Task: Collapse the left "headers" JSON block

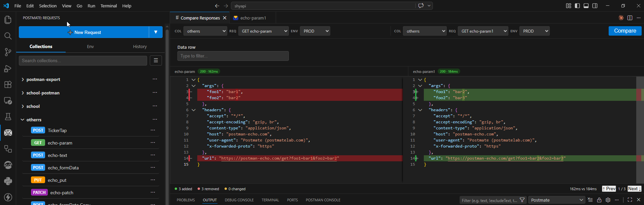Action: click(x=194, y=110)
